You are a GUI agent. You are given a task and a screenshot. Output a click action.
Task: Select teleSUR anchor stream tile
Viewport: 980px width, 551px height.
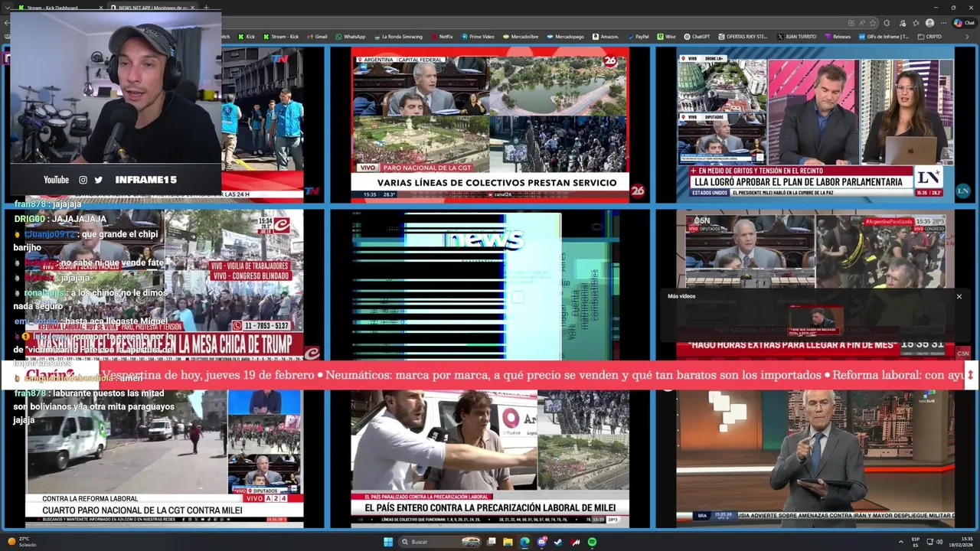pos(815,458)
